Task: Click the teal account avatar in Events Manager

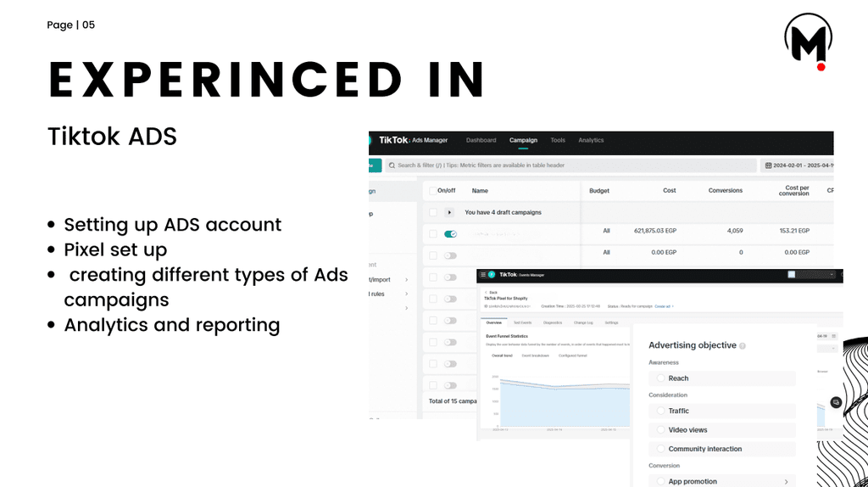Action: coord(492,275)
